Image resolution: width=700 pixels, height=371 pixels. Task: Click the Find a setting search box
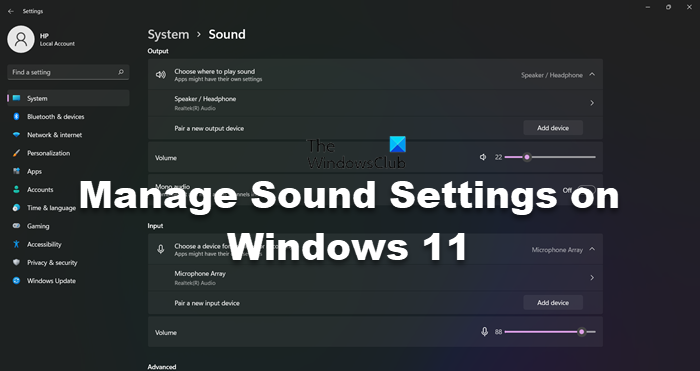[68, 72]
